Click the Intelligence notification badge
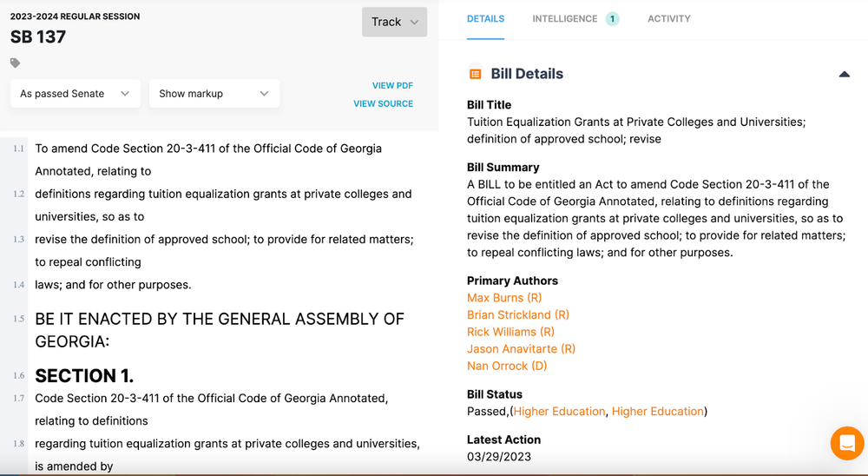868x476 pixels. coord(612,19)
